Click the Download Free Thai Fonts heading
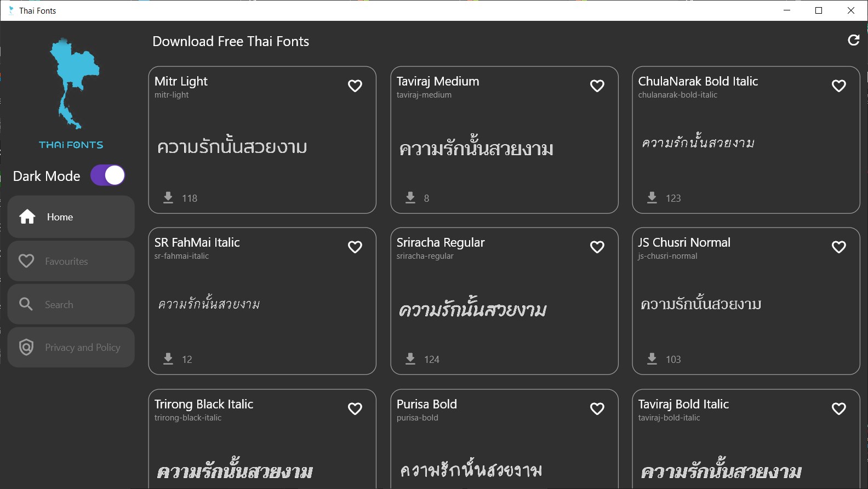 tap(231, 42)
